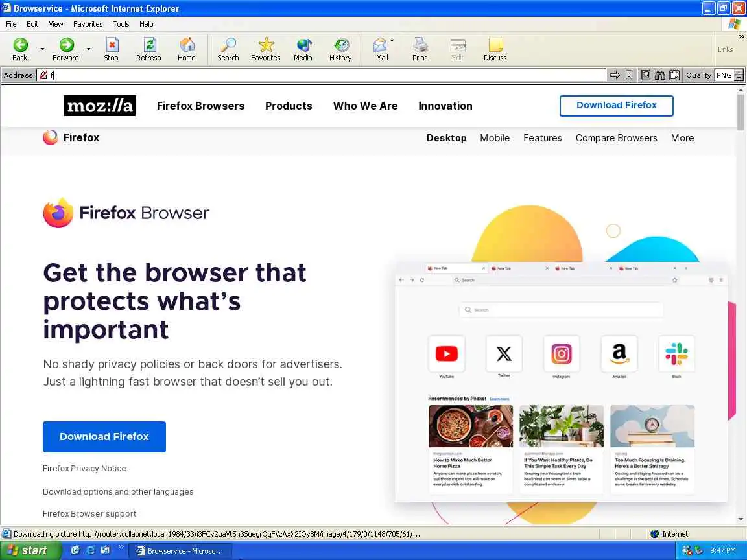747x560 pixels.
Task: Click the blue Download Firefox button
Action: [x=104, y=437]
